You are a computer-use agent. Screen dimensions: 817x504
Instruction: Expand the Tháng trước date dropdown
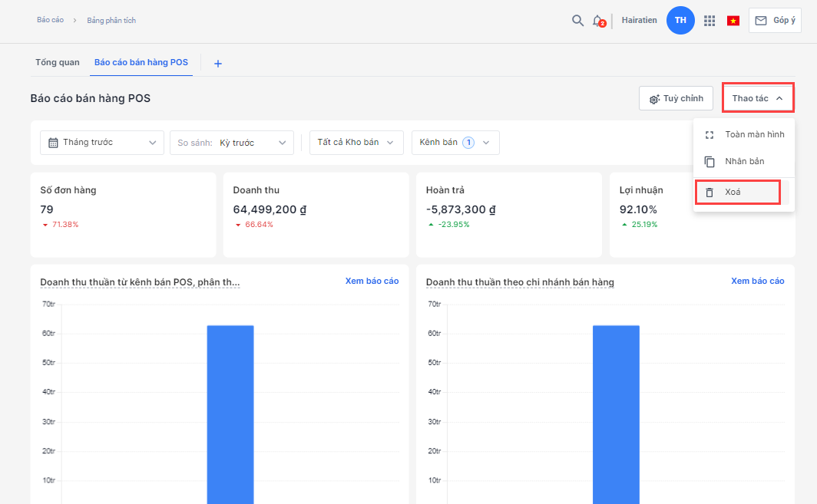pyautogui.click(x=102, y=143)
